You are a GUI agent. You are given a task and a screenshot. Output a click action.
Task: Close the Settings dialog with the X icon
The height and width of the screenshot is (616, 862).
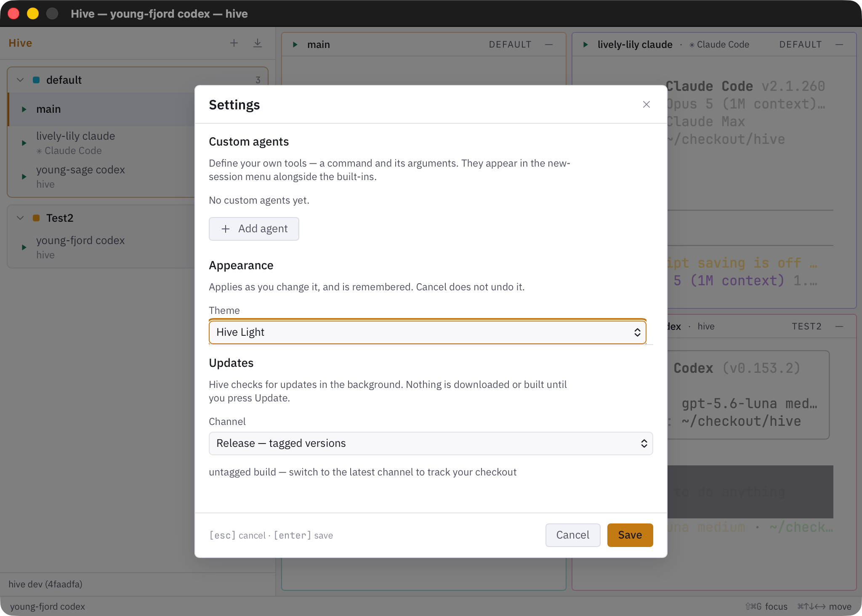click(646, 104)
